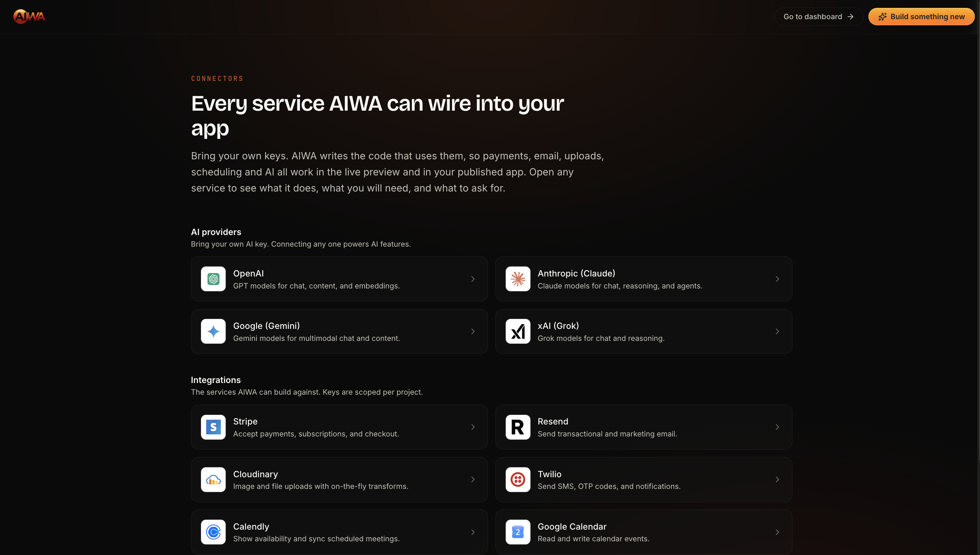
Task: Expand the Stripe connector chevron
Action: click(x=473, y=427)
